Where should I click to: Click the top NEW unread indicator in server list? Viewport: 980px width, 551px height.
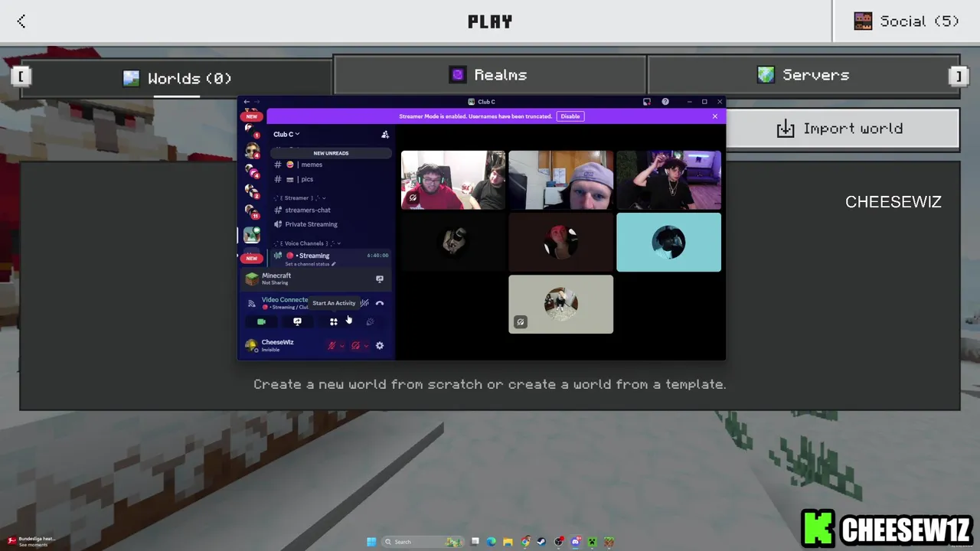coord(252,116)
